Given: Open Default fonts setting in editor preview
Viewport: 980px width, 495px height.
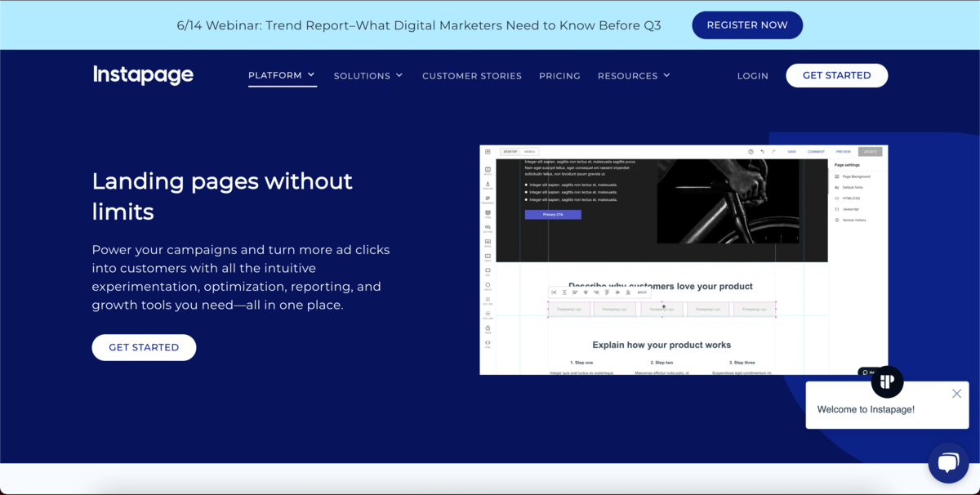Looking at the screenshot, I should point(849,188).
